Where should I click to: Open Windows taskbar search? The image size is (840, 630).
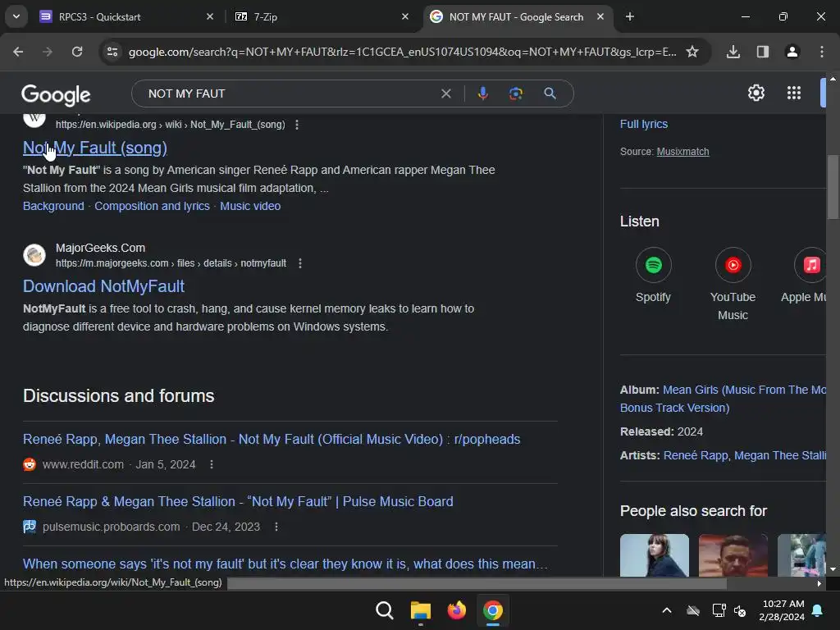[x=384, y=610]
